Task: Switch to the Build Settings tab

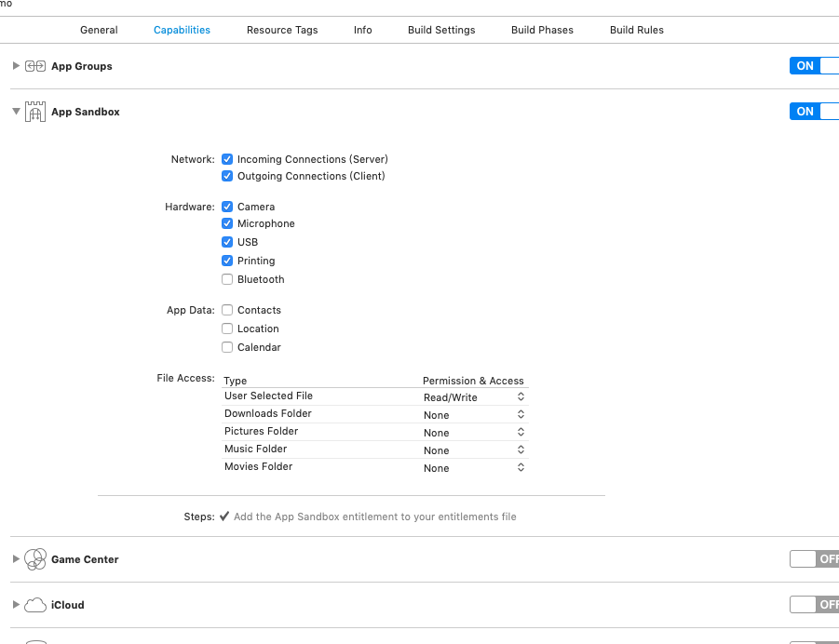Action: tap(441, 30)
